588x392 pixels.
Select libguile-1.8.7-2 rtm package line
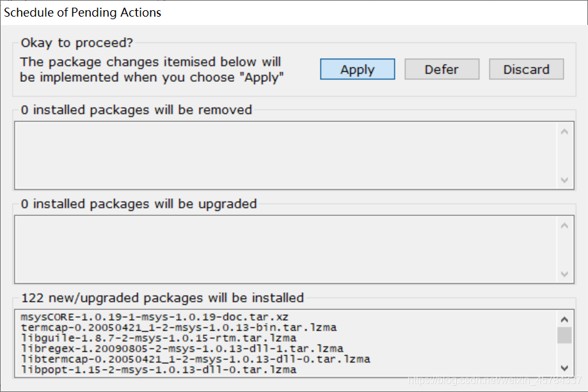point(158,338)
